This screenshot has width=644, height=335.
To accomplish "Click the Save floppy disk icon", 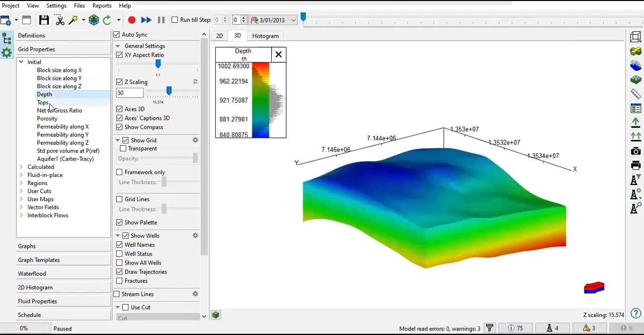I will (44, 20).
